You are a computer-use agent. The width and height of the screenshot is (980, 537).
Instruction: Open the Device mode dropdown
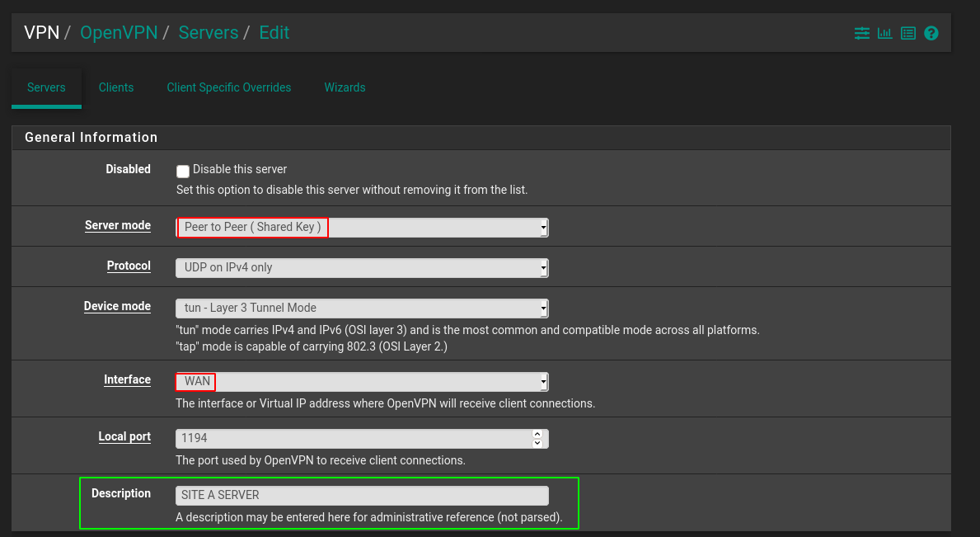pos(362,309)
